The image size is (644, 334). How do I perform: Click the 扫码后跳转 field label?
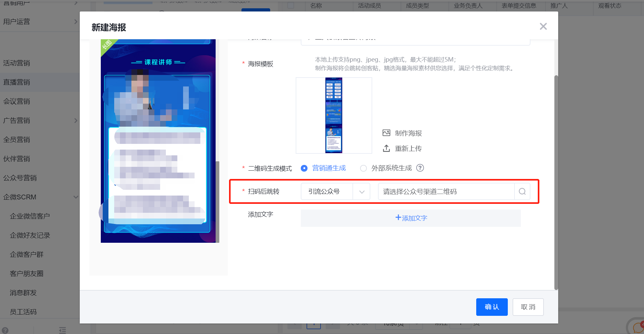coord(263,191)
